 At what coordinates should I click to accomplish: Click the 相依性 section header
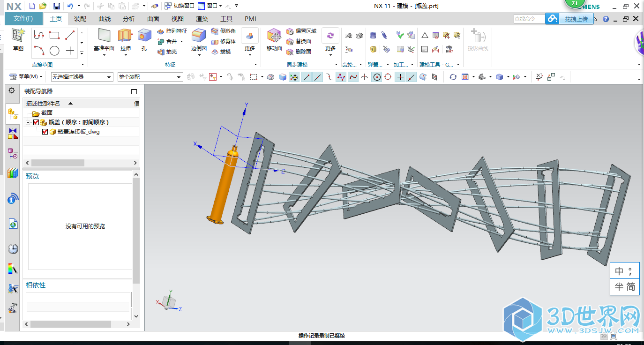point(36,285)
